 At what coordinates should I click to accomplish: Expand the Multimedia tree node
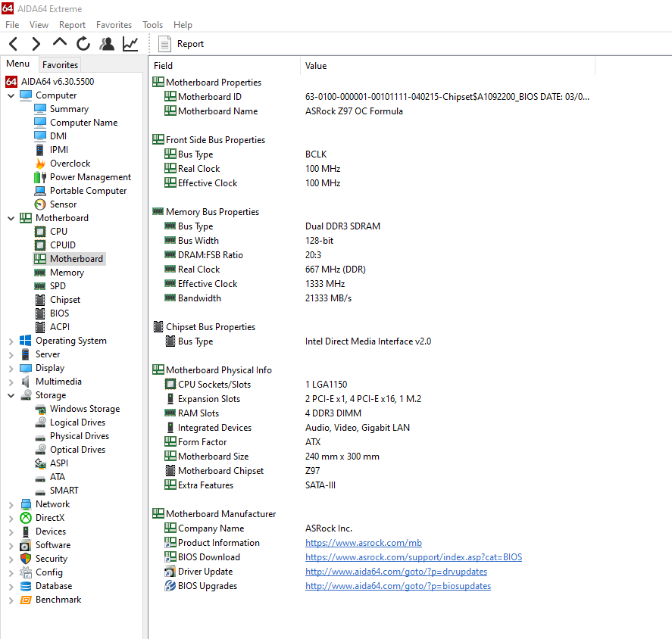tap(11, 382)
